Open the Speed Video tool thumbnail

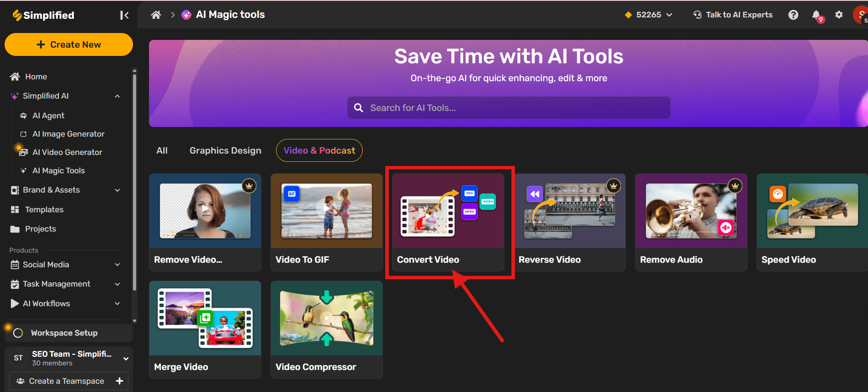[813, 211]
